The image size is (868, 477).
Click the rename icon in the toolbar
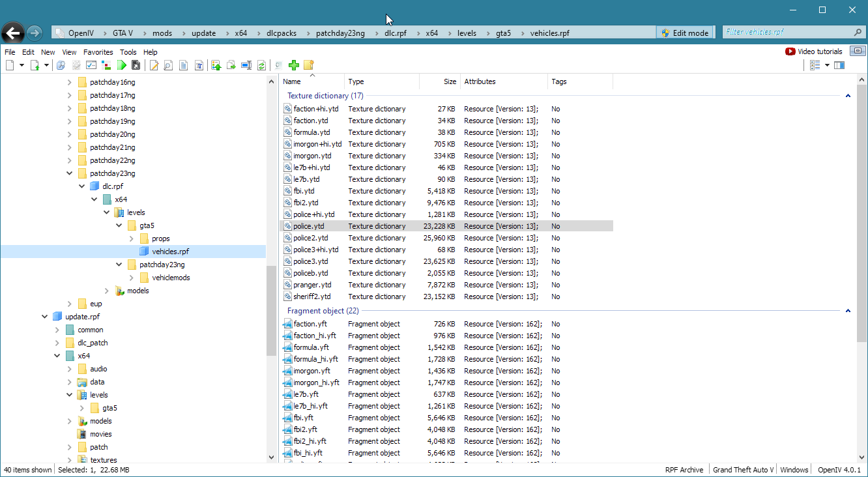246,65
